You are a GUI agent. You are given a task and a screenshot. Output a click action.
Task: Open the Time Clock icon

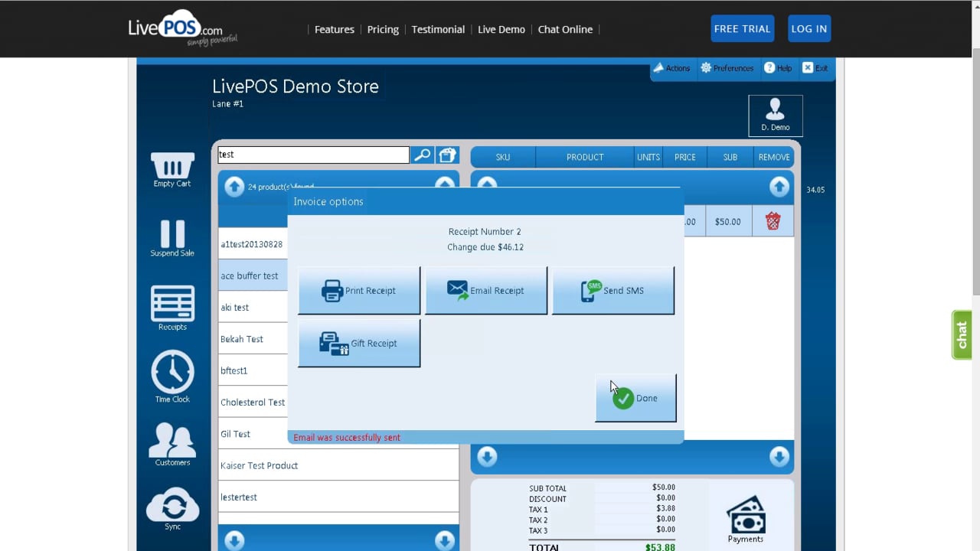point(172,372)
